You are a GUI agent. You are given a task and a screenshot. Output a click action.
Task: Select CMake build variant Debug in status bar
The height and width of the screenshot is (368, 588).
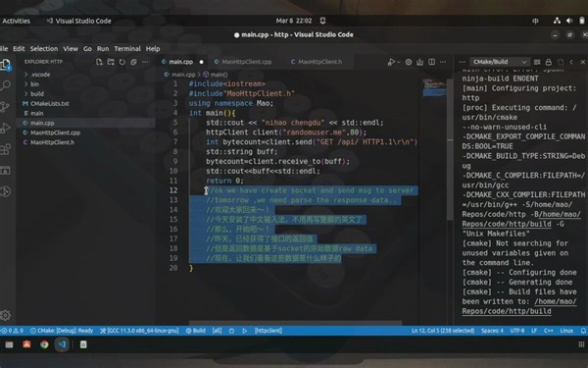click(x=62, y=331)
